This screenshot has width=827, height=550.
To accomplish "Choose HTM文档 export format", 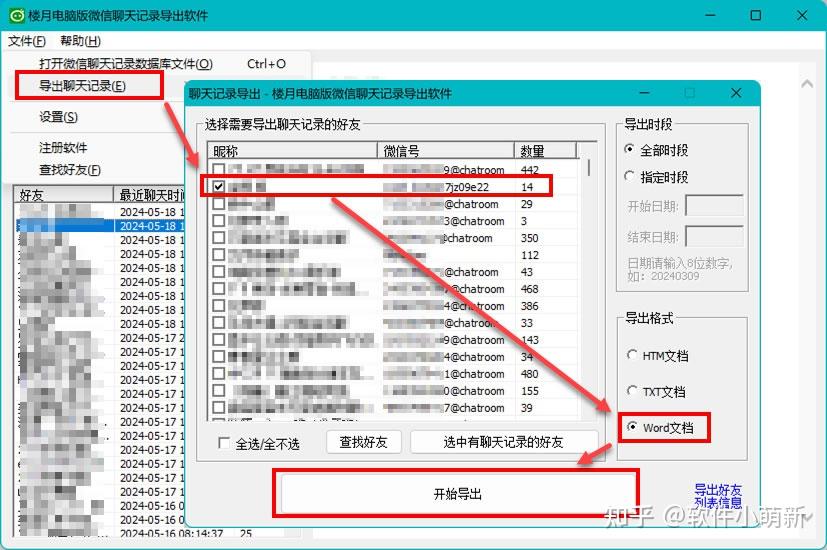I will click(x=632, y=355).
